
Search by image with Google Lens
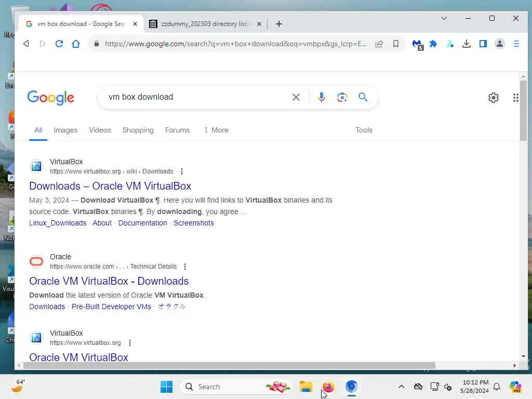342,97
